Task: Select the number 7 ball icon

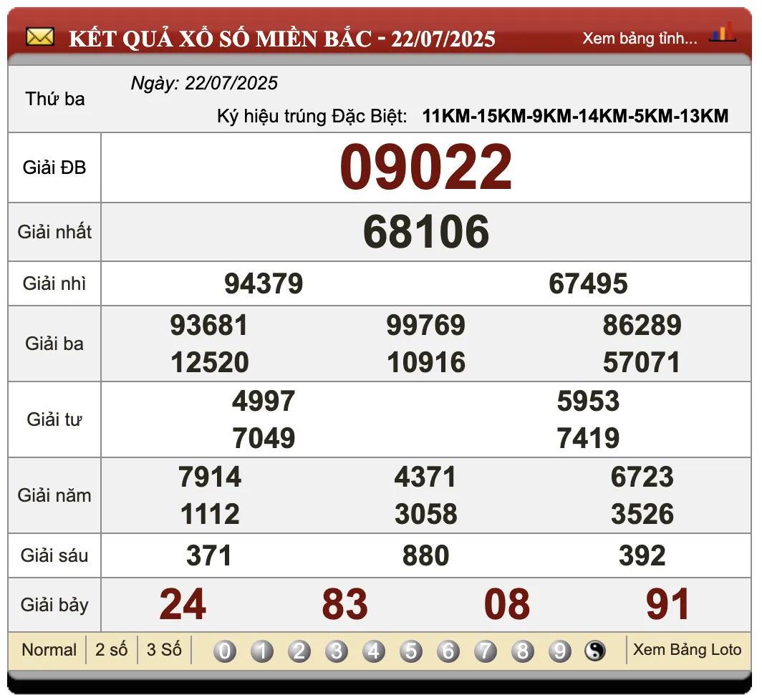Action: (486, 650)
